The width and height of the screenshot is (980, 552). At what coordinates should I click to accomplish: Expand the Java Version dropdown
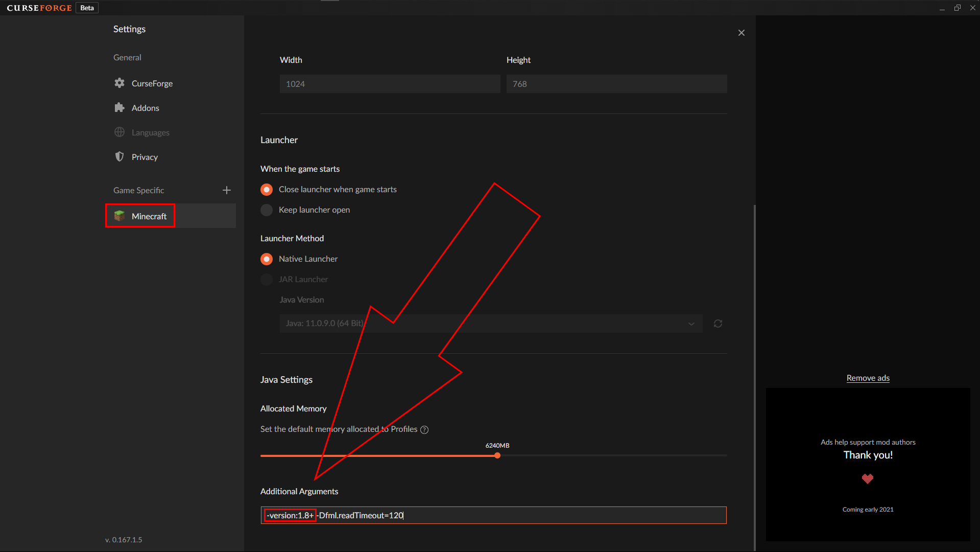[x=491, y=324]
